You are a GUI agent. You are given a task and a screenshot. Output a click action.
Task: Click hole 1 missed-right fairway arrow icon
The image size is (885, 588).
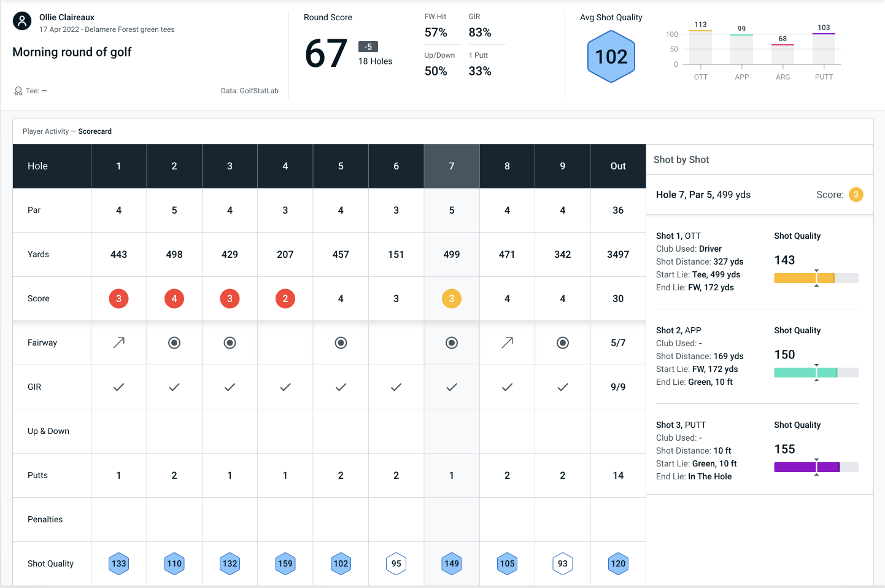118,342
